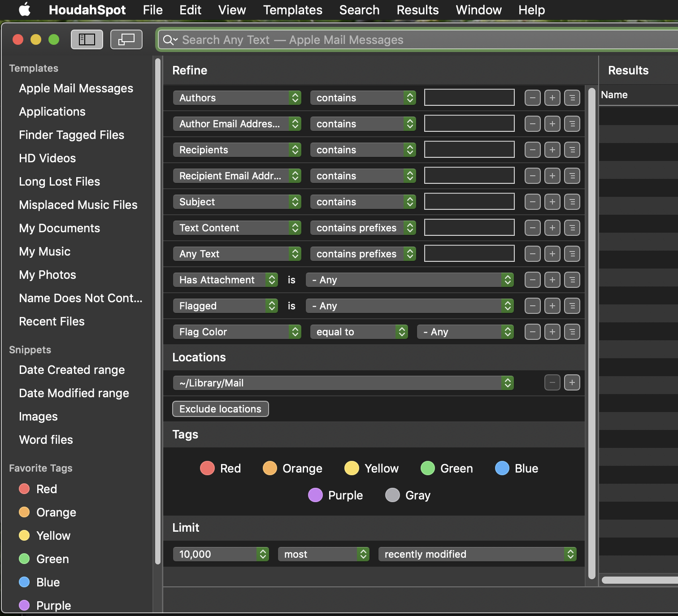This screenshot has width=678, height=616.
Task: Toggle the Blue tag in Tags section
Action: pos(517,468)
